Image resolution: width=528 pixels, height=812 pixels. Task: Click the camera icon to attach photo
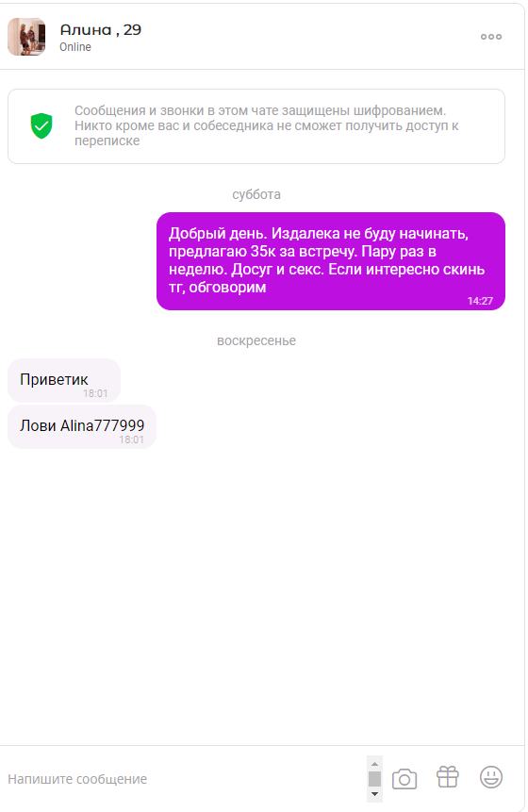point(404,779)
